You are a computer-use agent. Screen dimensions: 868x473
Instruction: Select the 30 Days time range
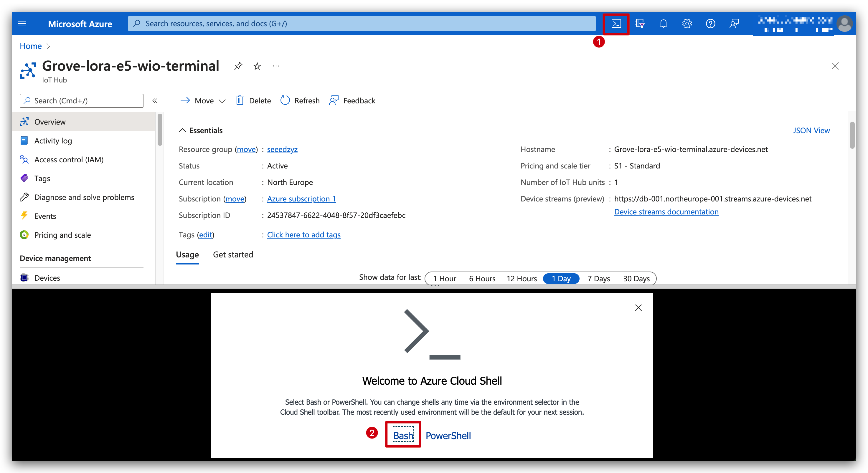636,279
